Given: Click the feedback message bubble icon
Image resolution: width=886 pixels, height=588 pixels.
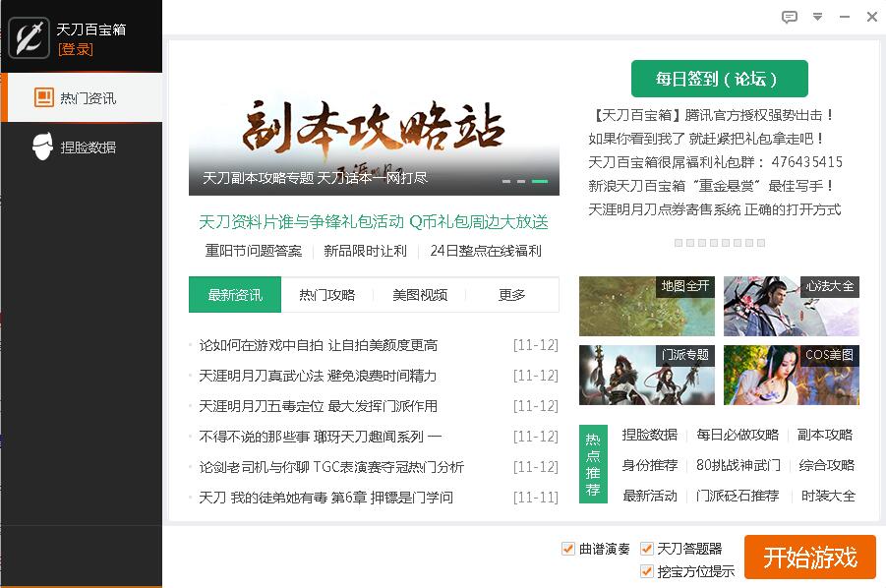Looking at the screenshot, I should (x=789, y=17).
